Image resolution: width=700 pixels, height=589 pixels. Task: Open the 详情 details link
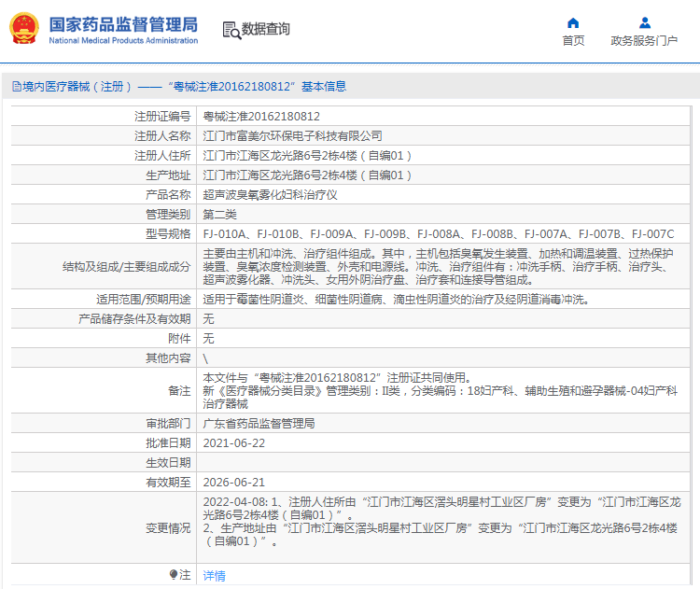click(215, 576)
